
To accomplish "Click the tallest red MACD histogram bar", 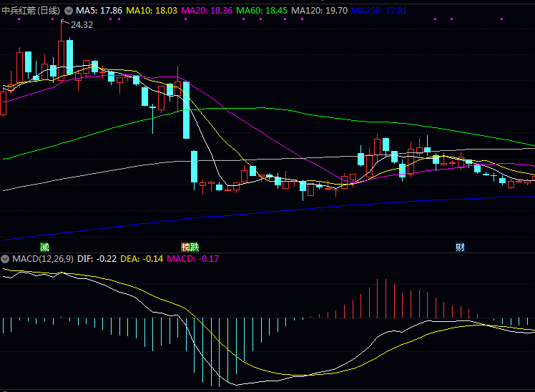I will coord(377,298).
